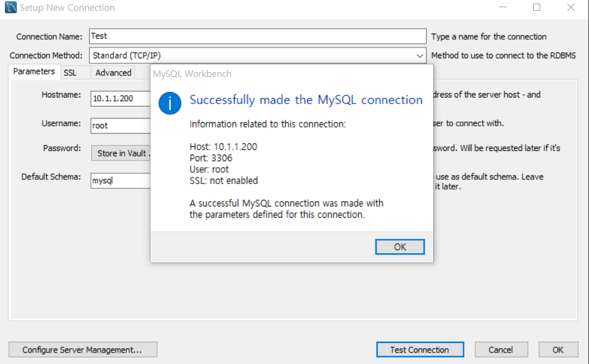Click the MySQL Workbench dolphin icon in title bar
Image resolution: width=589 pixels, height=364 pixels.
[x=9, y=7]
